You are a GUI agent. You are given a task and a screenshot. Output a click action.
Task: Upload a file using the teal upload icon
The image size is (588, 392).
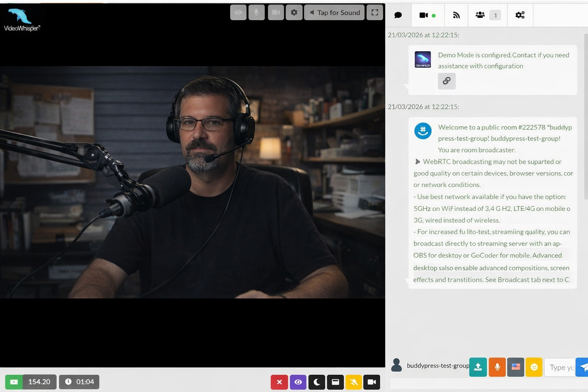click(478, 367)
